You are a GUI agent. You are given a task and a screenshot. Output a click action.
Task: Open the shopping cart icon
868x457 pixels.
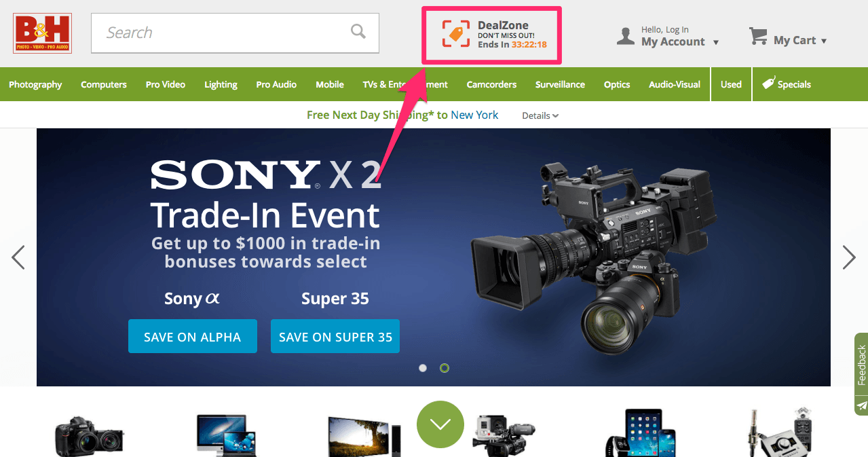(x=758, y=36)
